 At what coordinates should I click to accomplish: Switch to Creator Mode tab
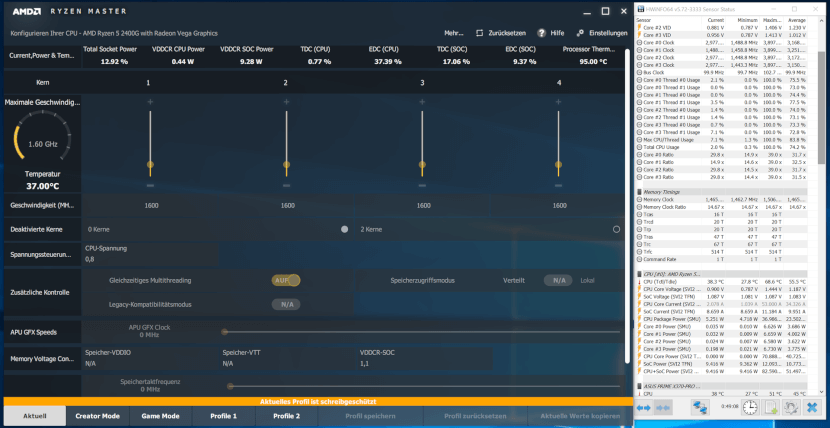click(97, 416)
